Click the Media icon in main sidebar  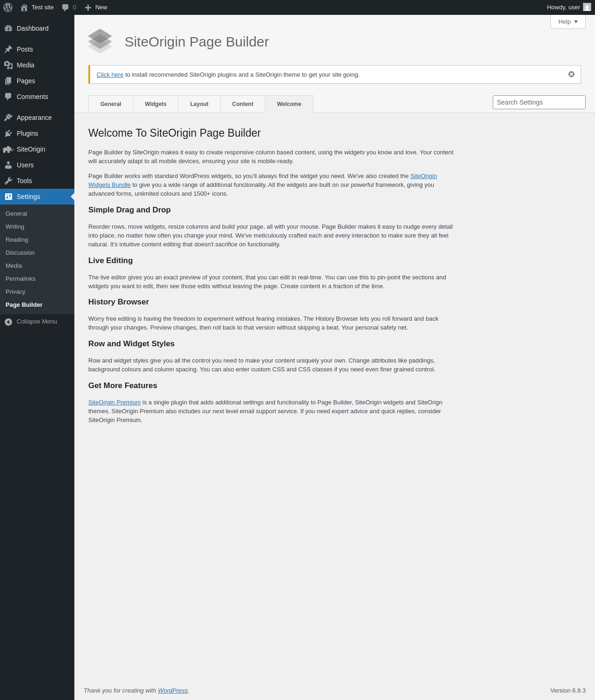(8, 65)
